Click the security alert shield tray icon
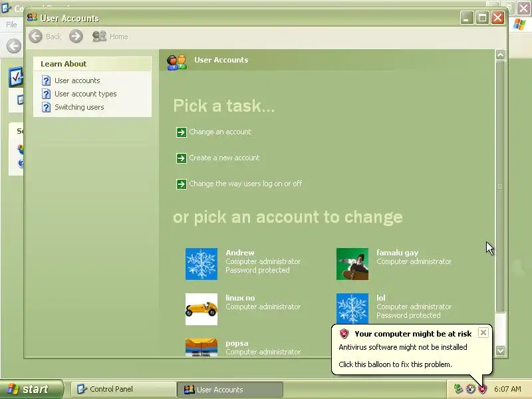 point(482,389)
